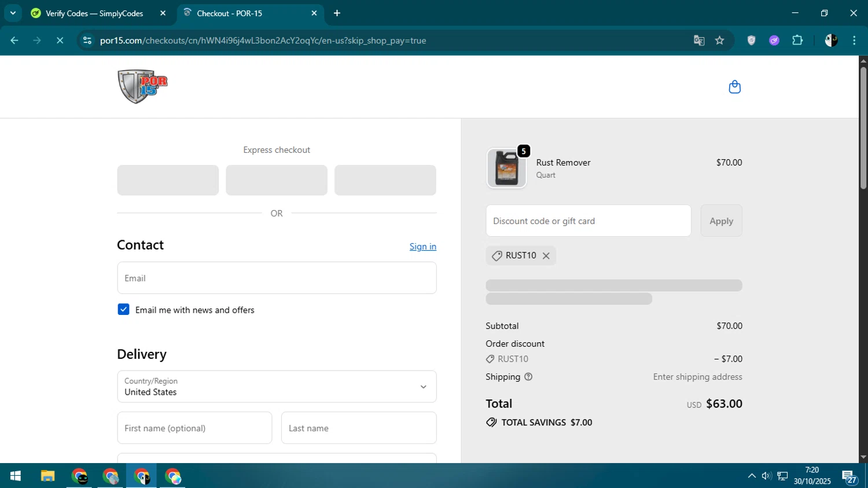Show hidden system tray icons

(751, 476)
